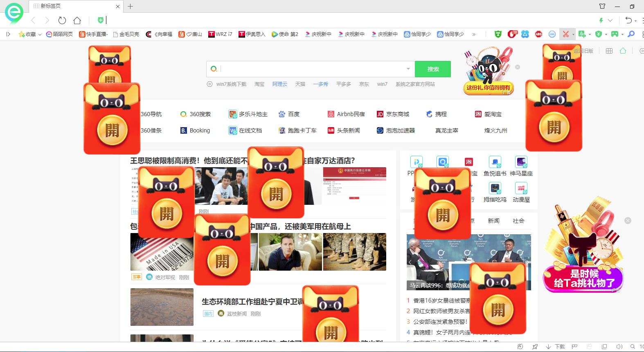The image size is (644, 352).
Task: Open the 快手直播 bookmark
Action: point(93,34)
